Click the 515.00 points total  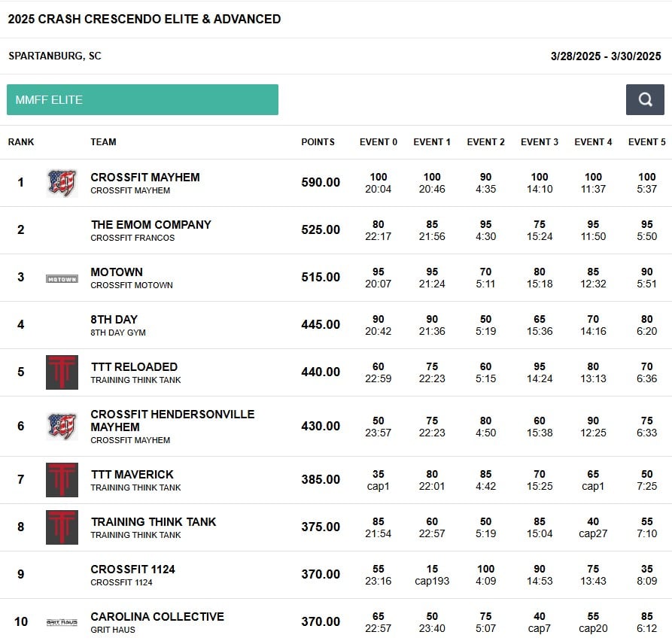point(320,277)
